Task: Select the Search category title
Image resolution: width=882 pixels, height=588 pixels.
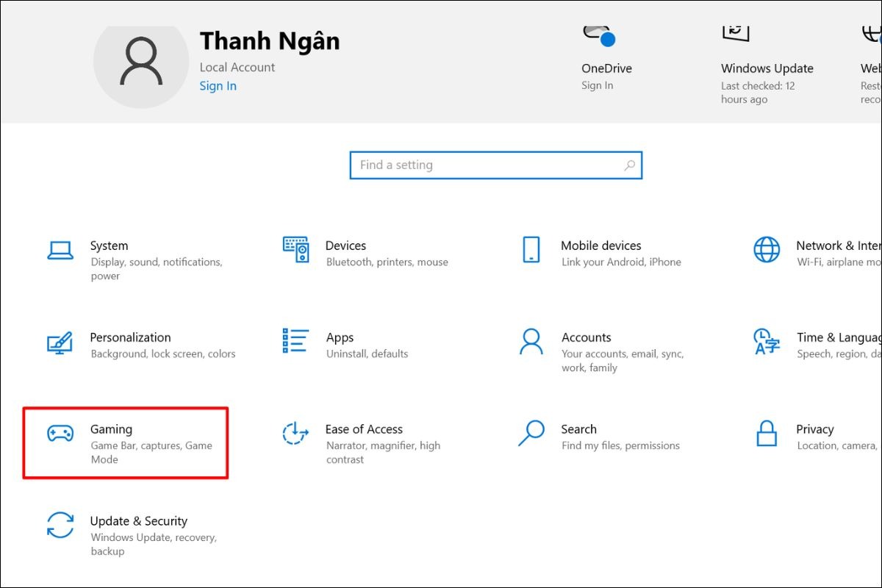Action: pyautogui.click(x=579, y=429)
